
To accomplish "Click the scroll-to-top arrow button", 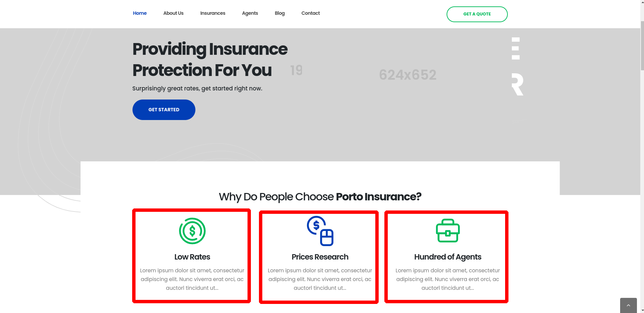I will click(x=628, y=305).
